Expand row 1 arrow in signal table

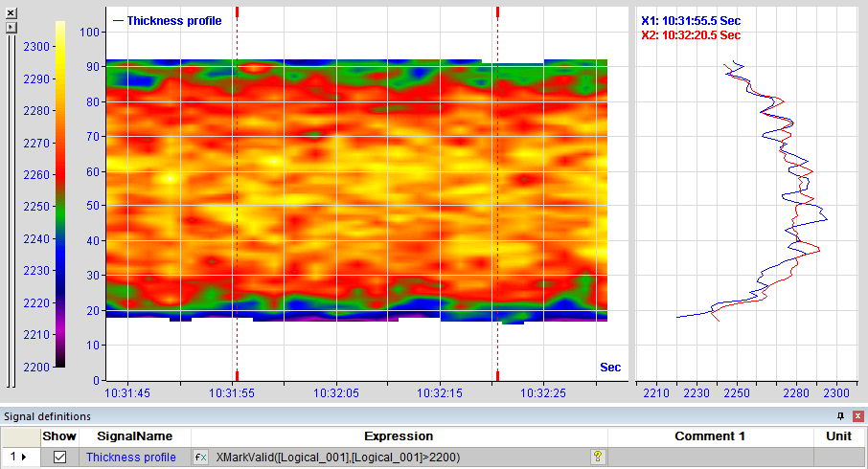(x=24, y=458)
